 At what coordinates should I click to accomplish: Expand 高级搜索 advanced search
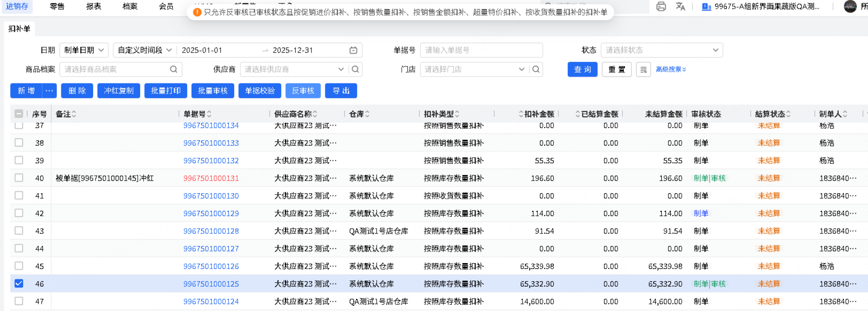671,69
